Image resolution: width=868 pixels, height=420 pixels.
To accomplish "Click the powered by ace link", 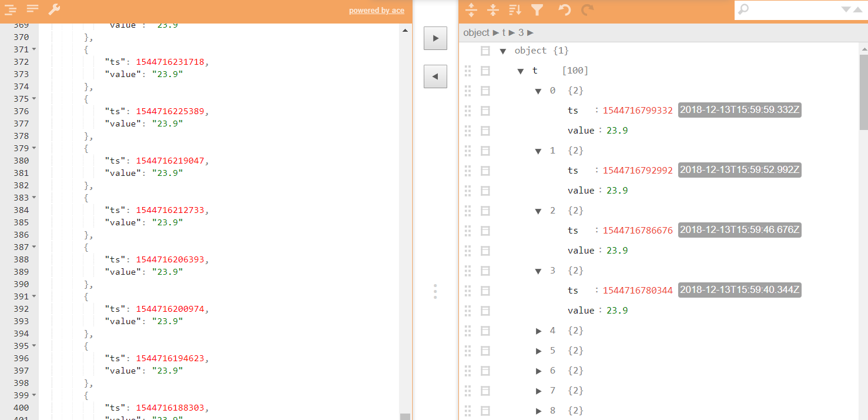I will coord(376,10).
